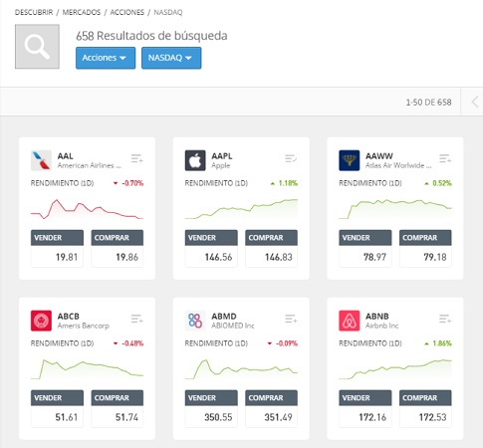Add ABNB to watchlist
Screen dimensions: 483x448
point(445,319)
